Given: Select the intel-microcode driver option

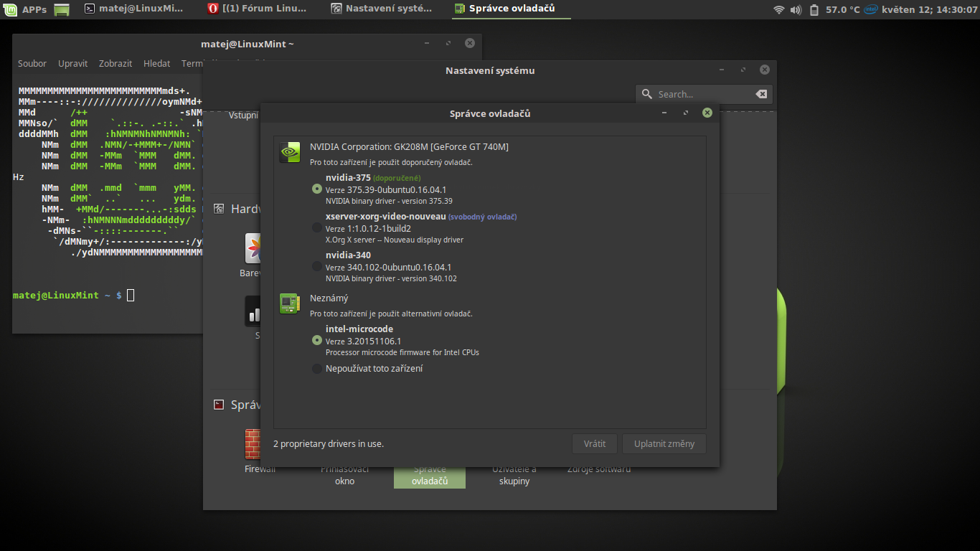Looking at the screenshot, I should point(317,340).
